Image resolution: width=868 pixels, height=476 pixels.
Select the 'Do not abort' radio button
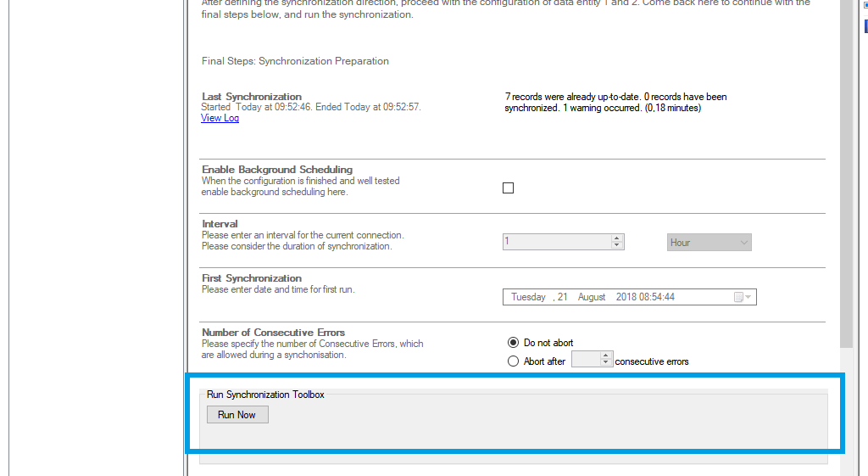(x=513, y=343)
